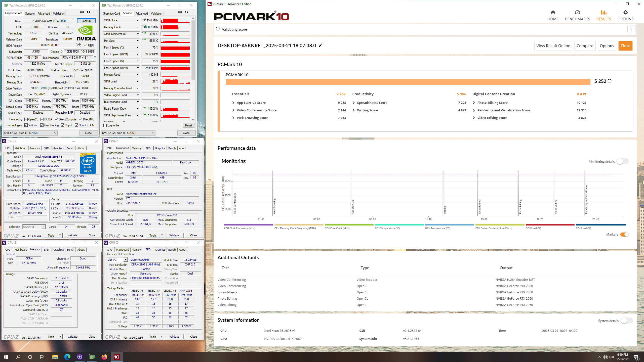Open Windows Search from the taskbar
Viewport: 644px width, 362px height.
click(x=18, y=357)
